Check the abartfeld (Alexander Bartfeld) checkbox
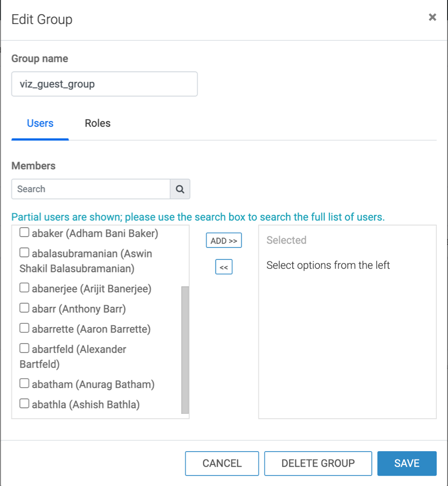The image size is (448, 486). pos(24,348)
